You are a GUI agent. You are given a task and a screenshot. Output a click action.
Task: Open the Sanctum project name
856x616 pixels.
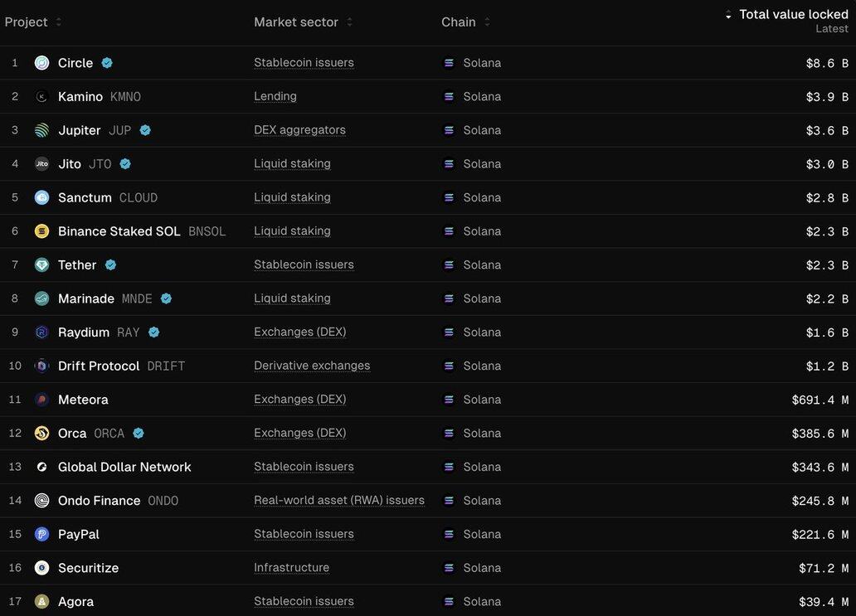[x=85, y=197]
